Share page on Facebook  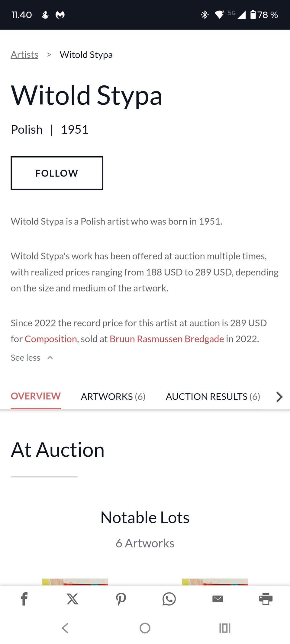pos(24,599)
